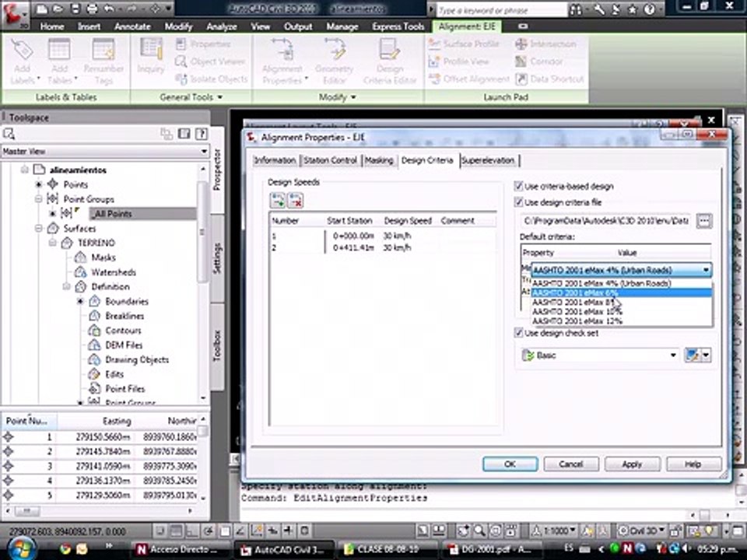
Task: Open the Express Tools ribbon tab
Action: point(398,26)
